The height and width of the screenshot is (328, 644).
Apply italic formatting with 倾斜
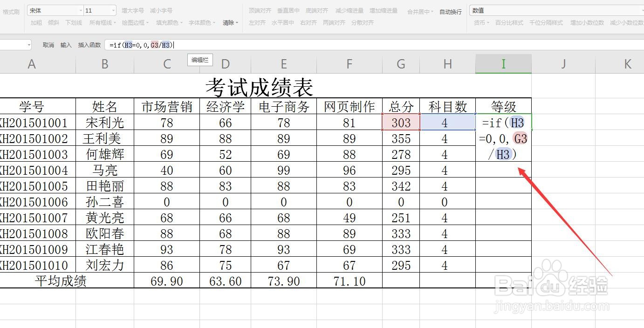[52, 22]
